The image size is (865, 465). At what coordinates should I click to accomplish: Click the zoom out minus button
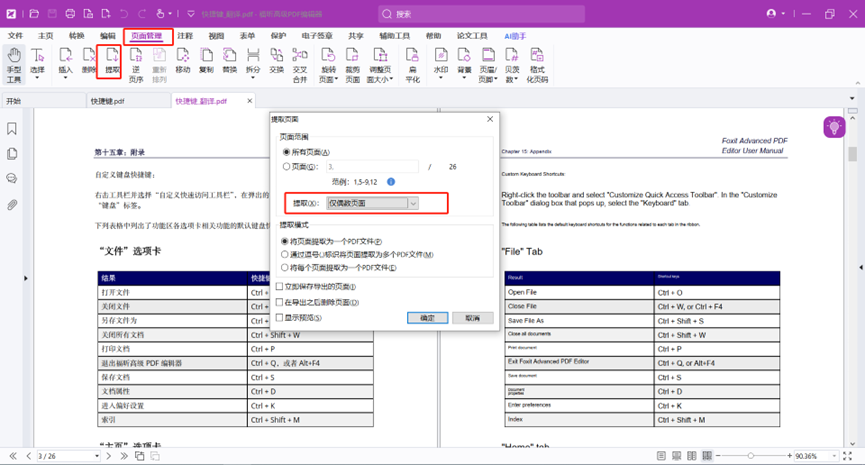pyautogui.click(x=718, y=456)
